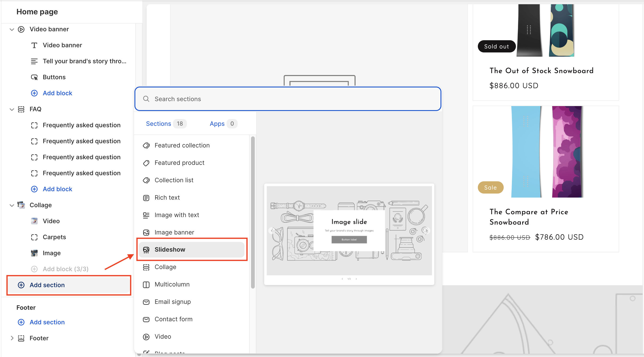
Task: Click Add block under FAQ
Action: [x=57, y=189]
